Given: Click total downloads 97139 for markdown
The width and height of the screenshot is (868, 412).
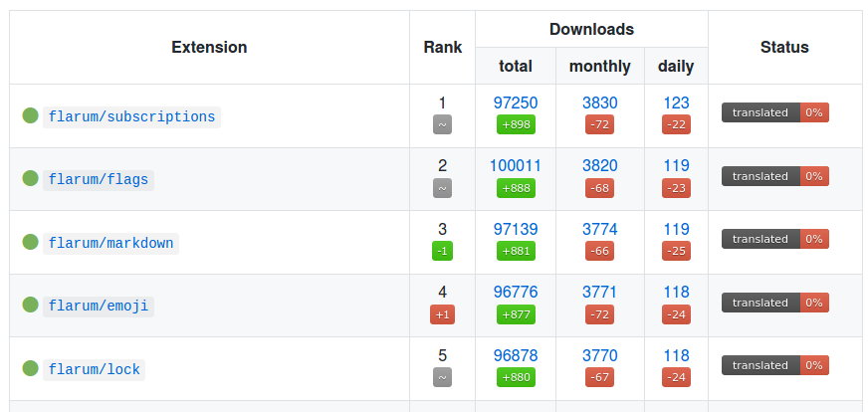Looking at the screenshot, I should tap(516, 229).
